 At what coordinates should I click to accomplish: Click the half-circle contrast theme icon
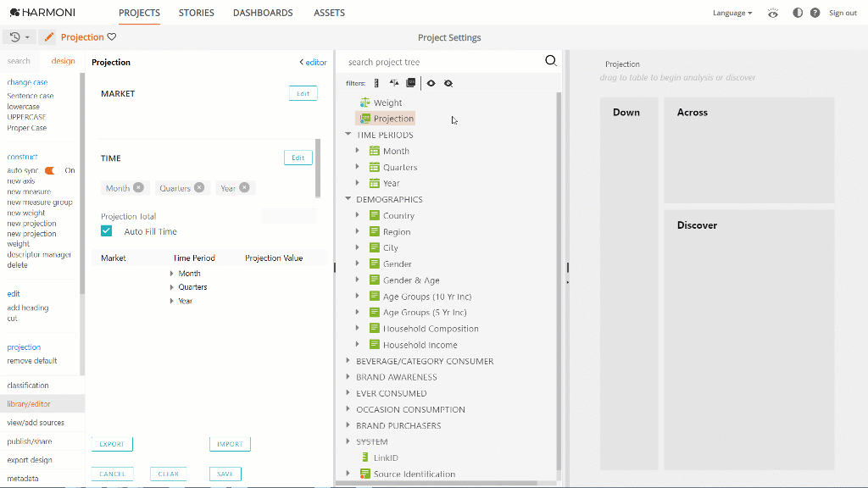click(797, 13)
